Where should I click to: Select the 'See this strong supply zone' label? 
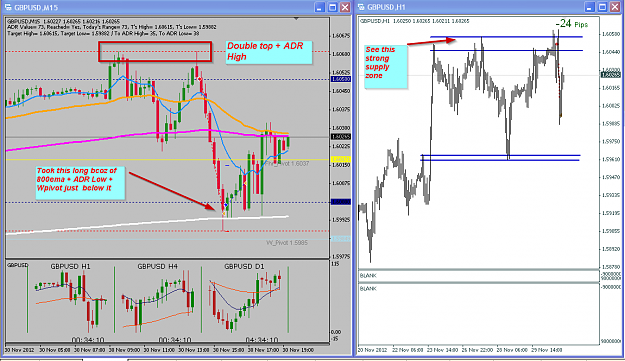(385, 67)
